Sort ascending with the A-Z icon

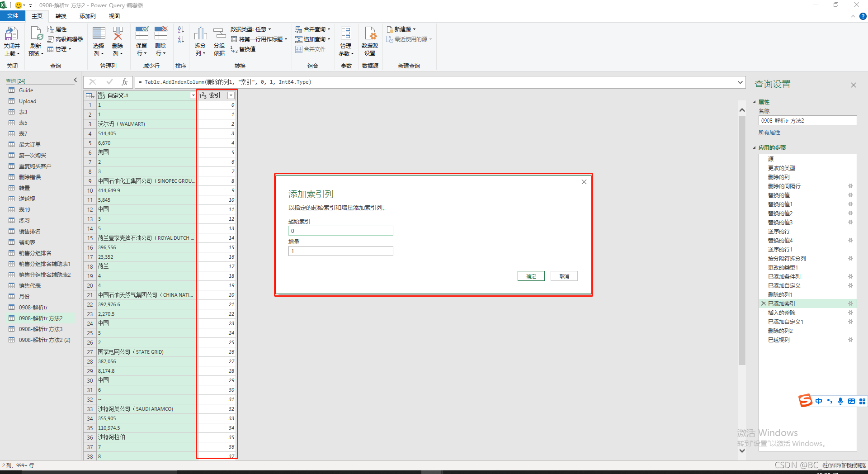click(x=181, y=29)
